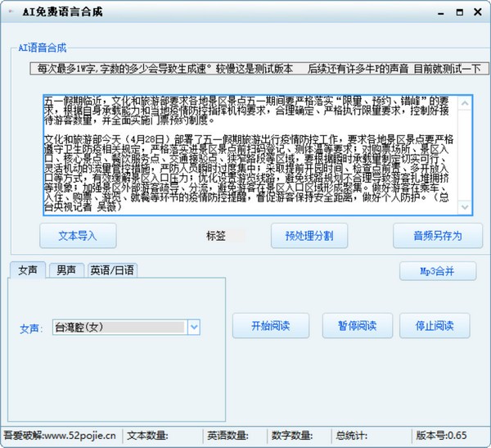Click the 标签 label
491x448 pixels.
[x=216, y=236]
